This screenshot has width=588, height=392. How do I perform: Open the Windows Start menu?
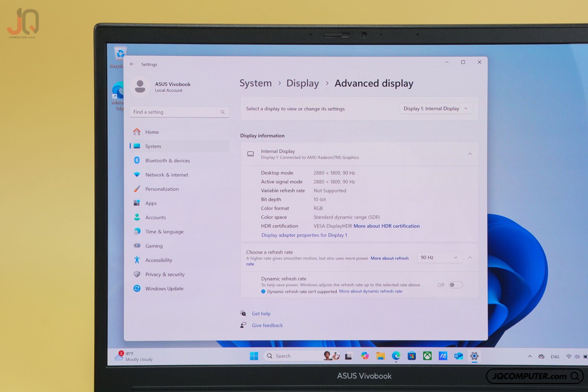[x=254, y=356]
